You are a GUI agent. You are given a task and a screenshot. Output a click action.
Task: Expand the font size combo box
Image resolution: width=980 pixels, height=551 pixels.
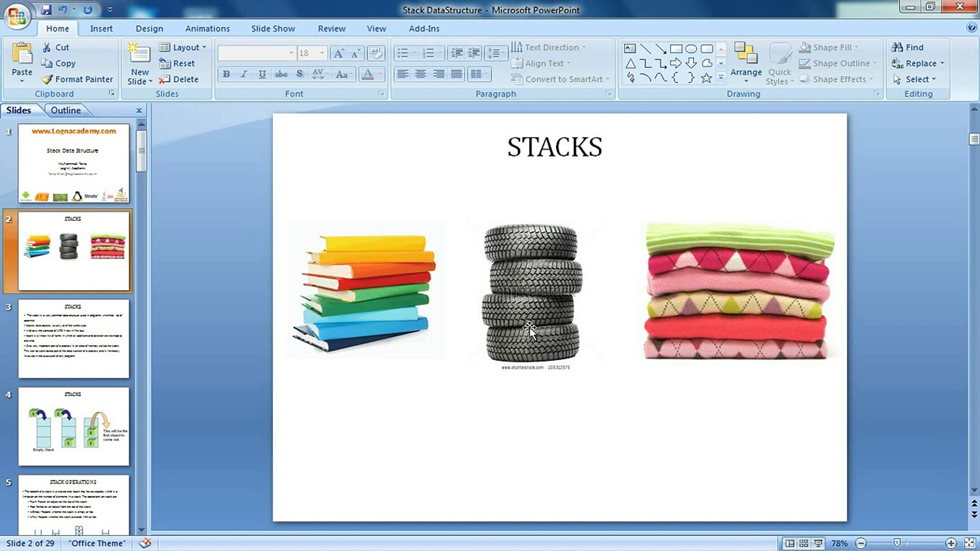(322, 53)
